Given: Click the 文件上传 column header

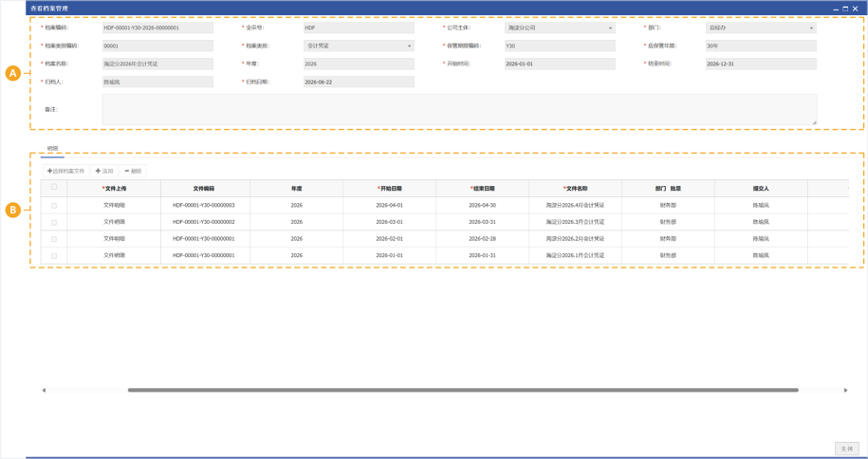Looking at the screenshot, I should tap(114, 189).
